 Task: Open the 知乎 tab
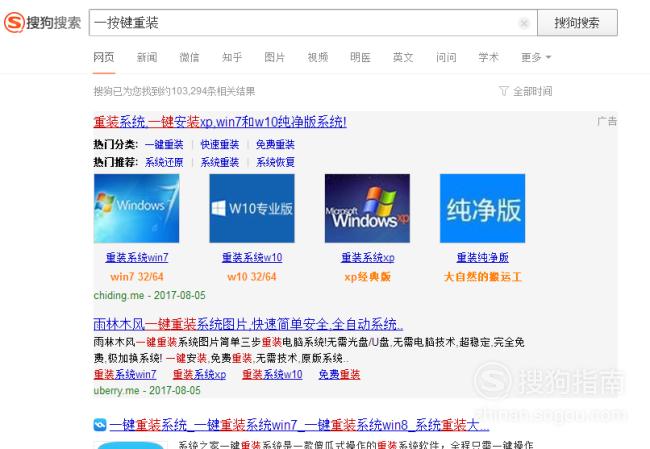232,57
